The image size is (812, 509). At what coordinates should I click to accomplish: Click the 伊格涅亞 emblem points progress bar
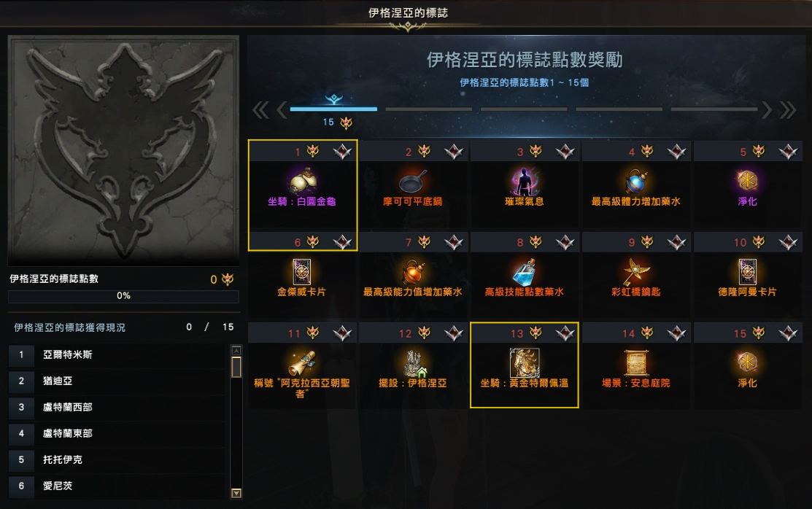point(123,296)
